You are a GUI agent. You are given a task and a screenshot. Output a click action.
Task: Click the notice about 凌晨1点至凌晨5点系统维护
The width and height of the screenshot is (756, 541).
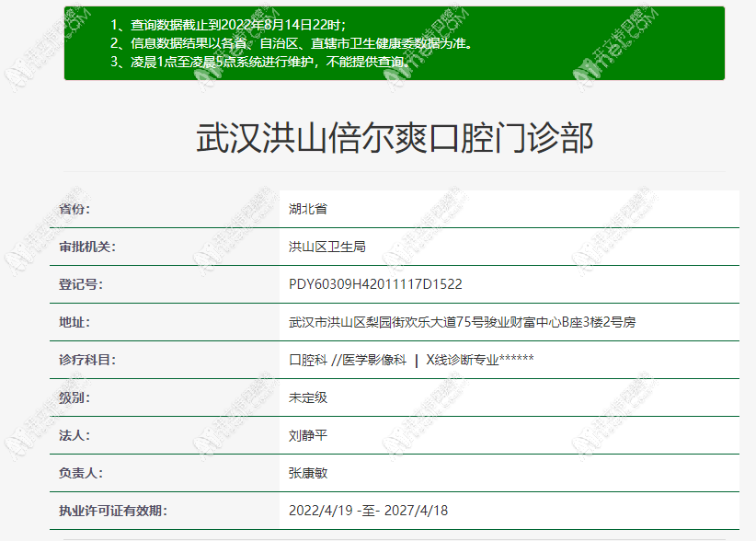[x=260, y=62]
